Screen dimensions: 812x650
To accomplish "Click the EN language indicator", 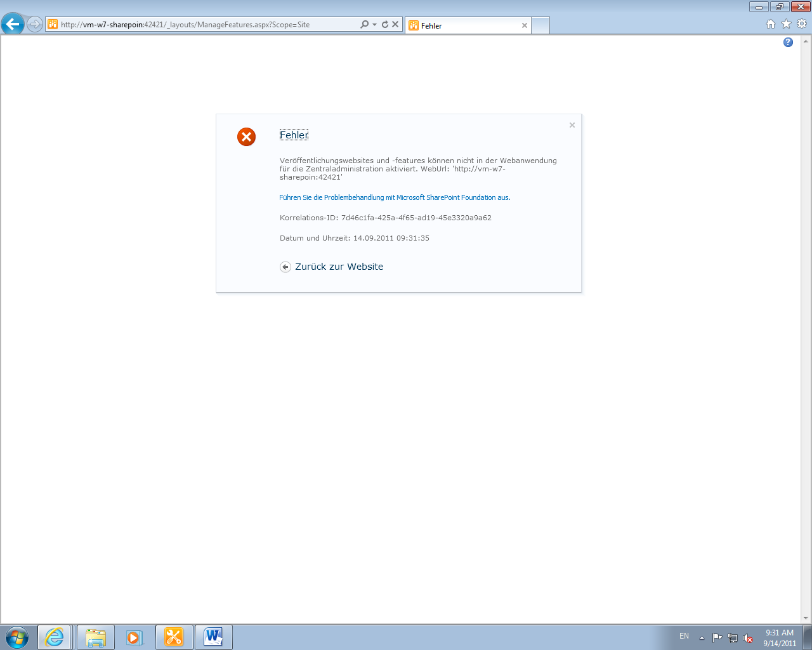I will [x=684, y=636].
